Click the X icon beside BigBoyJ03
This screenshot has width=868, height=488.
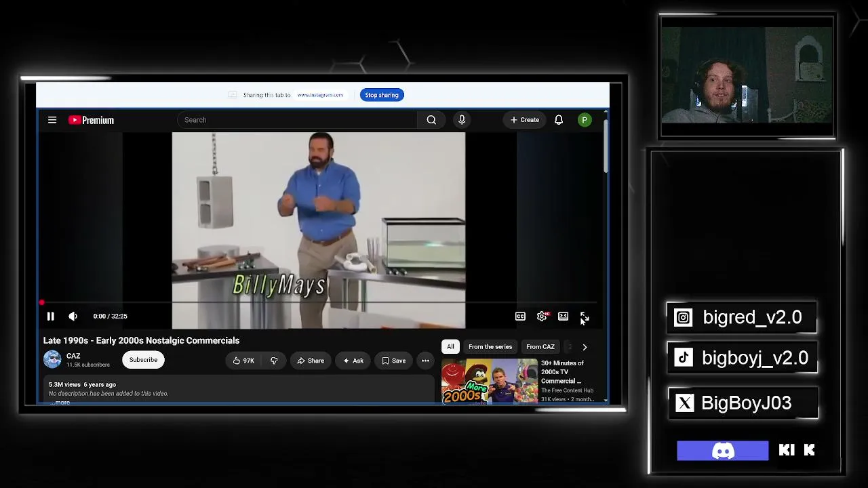[685, 403]
